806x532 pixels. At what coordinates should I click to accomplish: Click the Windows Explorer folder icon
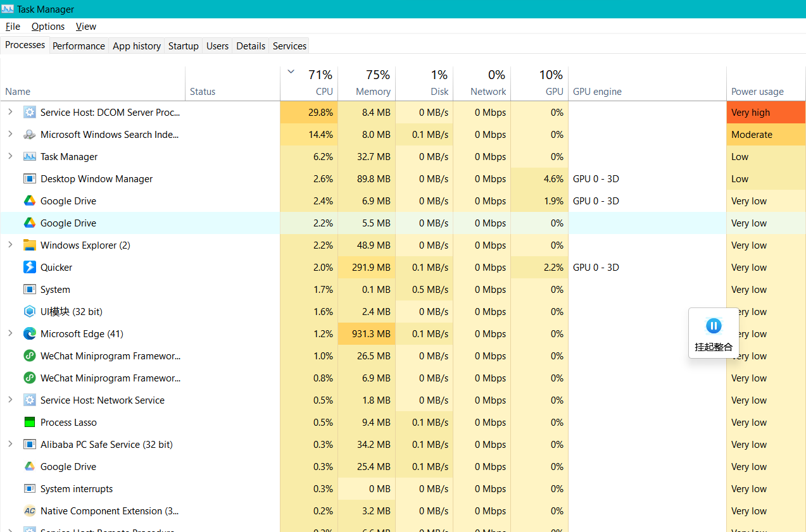(x=30, y=245)
